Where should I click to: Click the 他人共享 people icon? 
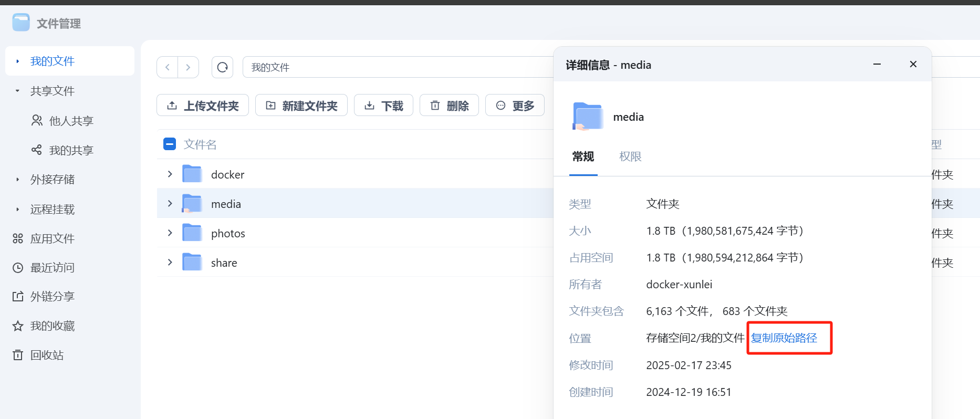(37, 121)
